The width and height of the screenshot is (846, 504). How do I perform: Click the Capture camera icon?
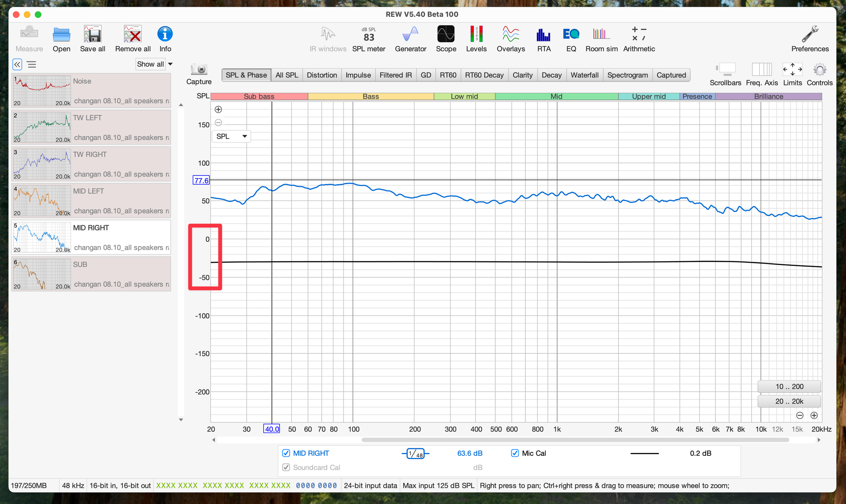click(x=199, y=70)
